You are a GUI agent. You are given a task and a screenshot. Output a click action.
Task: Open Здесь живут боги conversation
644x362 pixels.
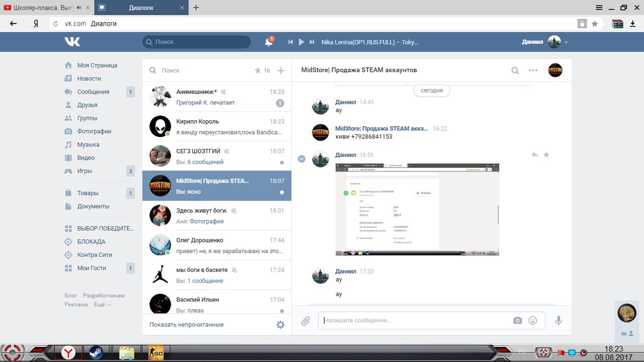coord(217,216)
